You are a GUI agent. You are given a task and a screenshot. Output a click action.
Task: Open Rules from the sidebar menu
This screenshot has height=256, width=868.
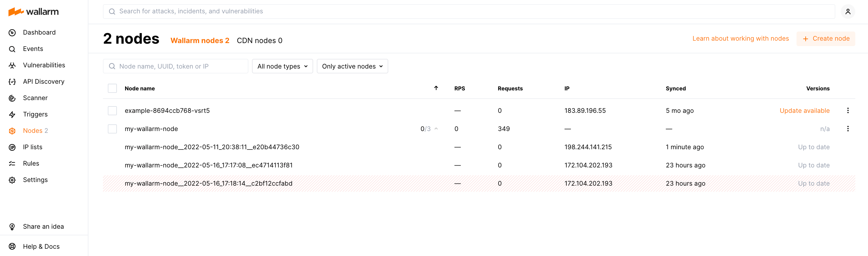pos(31,163)
